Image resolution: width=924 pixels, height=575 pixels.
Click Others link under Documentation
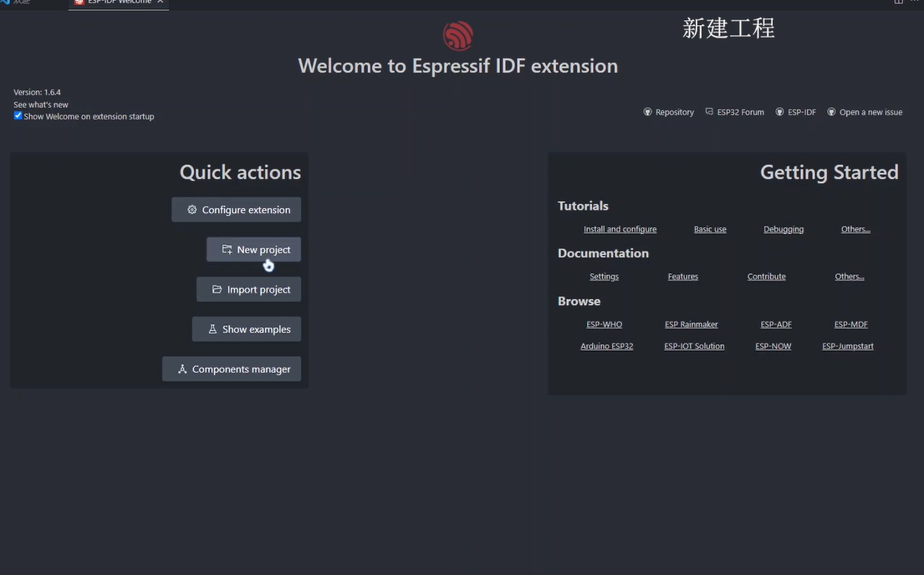[x=850, y=277]
